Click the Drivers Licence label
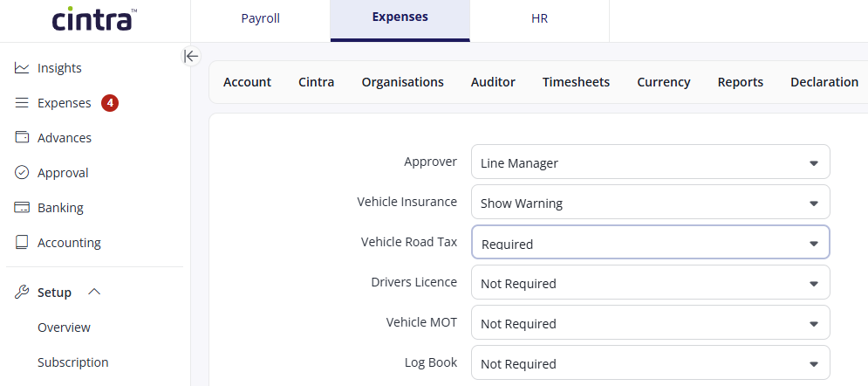 (414, 282)
